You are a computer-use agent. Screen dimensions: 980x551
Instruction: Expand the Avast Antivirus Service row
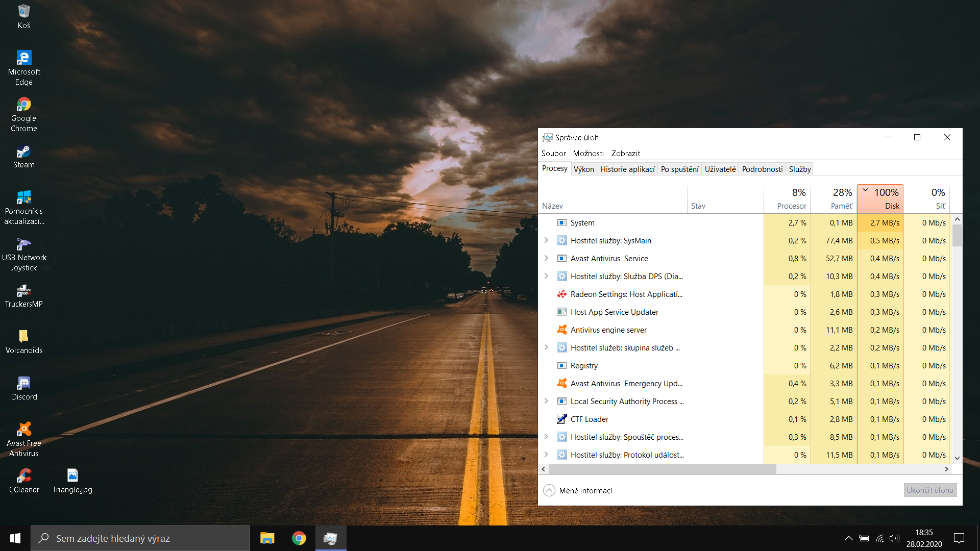[546, 258]
